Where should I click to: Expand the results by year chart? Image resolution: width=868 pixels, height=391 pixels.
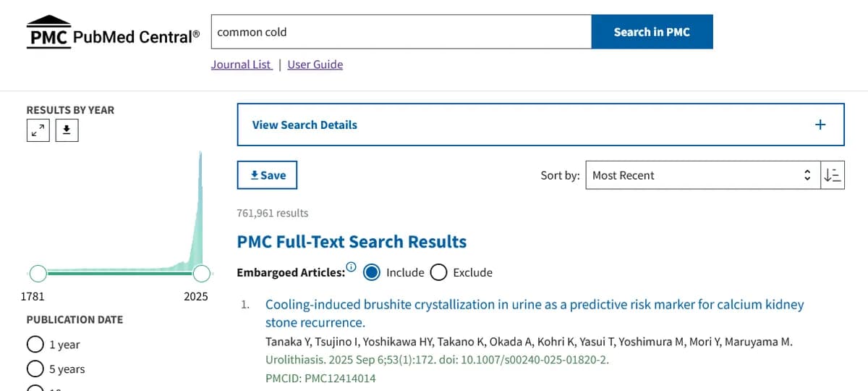pyautogui.click(x=38, y=130)
